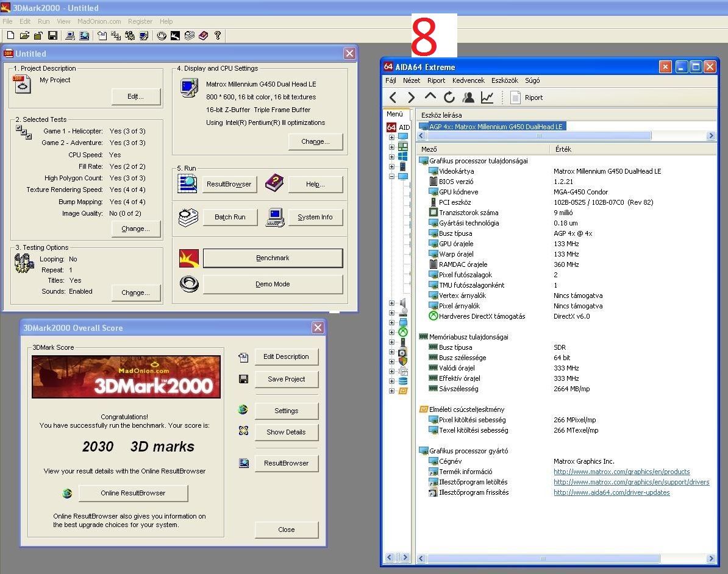
Task: Click the Open project folder icon in toolbar
Action: [24, 35]
